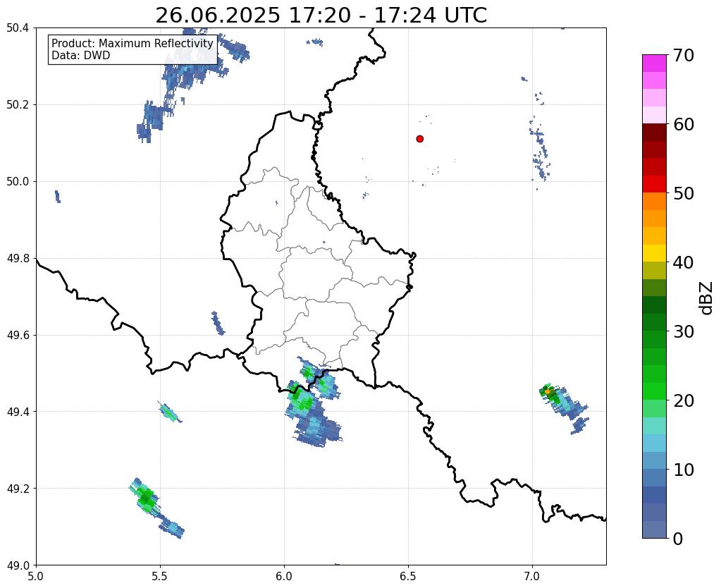The height and width of the screenshot is (588, 721).
Task: Click the 'Product: Maximum Reflectivity' legend text
Action: 133,43
